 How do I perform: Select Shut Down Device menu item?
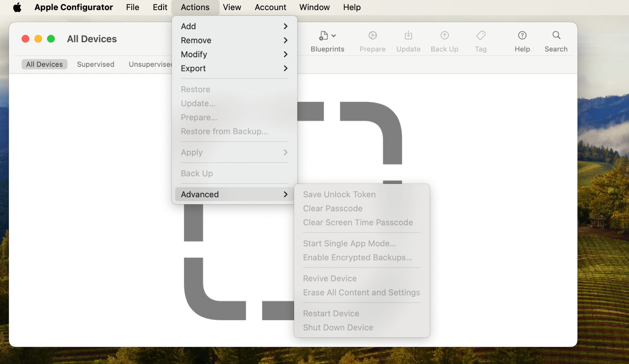pos(362,328)
